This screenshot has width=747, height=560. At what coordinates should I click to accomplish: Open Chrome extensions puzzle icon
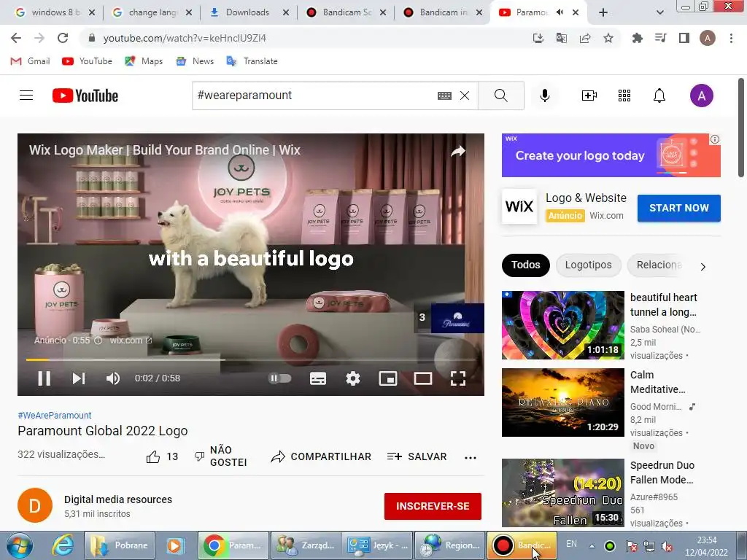click(637, 38)
